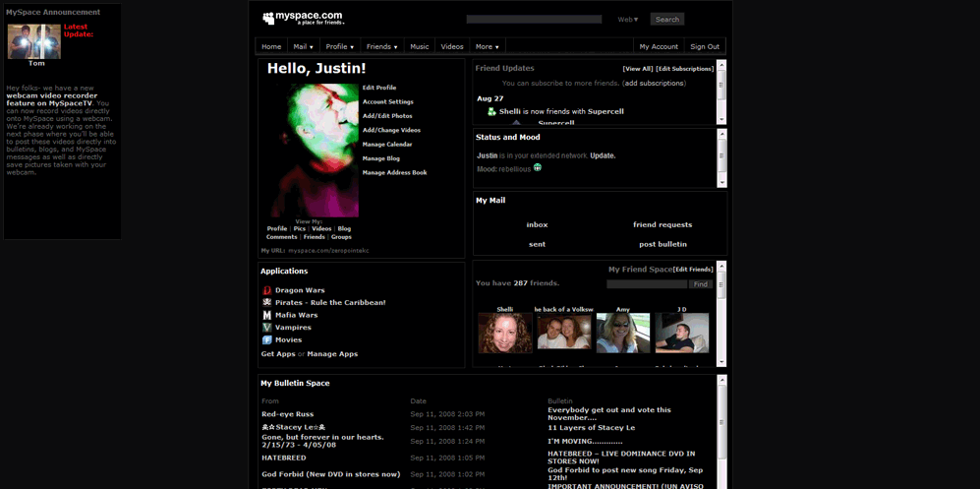
Task: Click the Find friends button
Action: pos(701,284)
